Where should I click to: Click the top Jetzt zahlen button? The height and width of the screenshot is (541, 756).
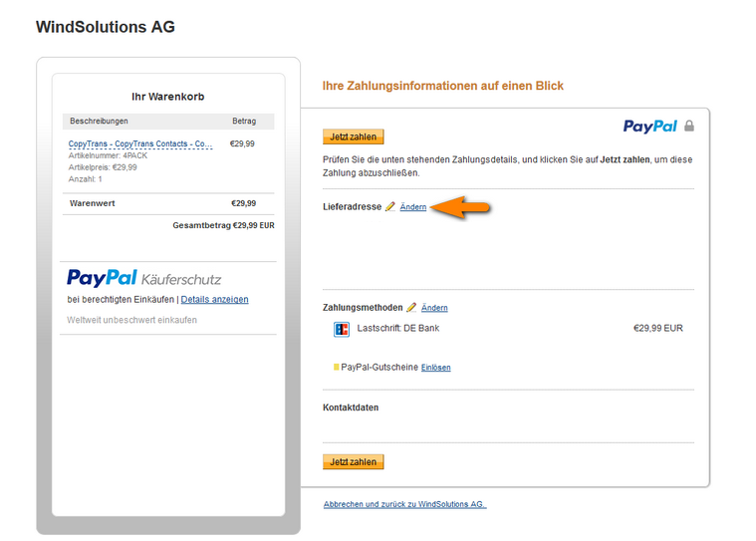click(x=353, y=136)
